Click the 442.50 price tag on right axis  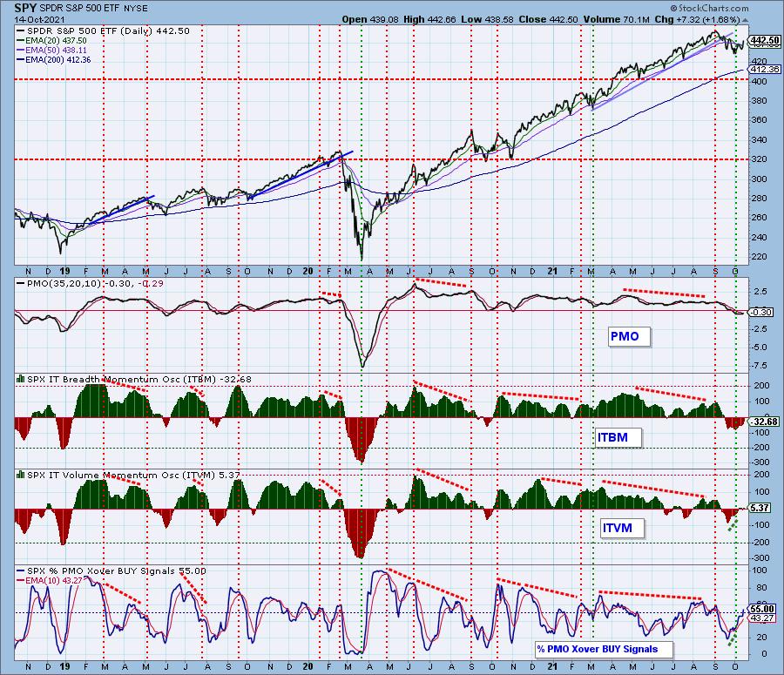point(765,40)
